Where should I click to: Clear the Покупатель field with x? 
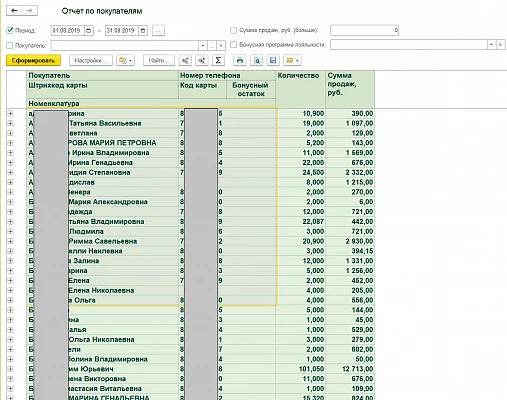tap(221, 45)
